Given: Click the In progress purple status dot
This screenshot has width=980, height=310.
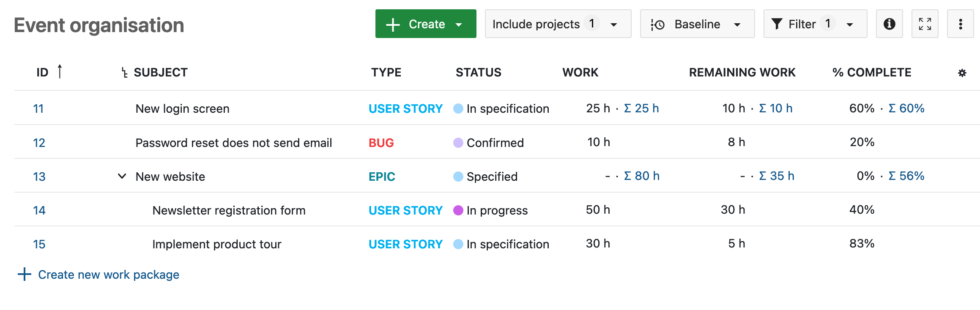Looking at the screenshot, I should [x=458, y=210].
